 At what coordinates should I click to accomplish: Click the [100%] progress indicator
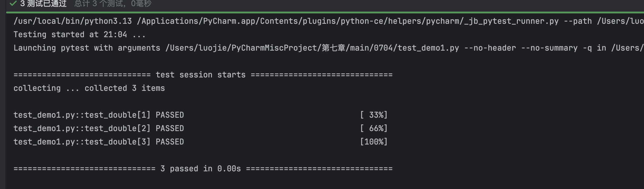tap(374, 142)
